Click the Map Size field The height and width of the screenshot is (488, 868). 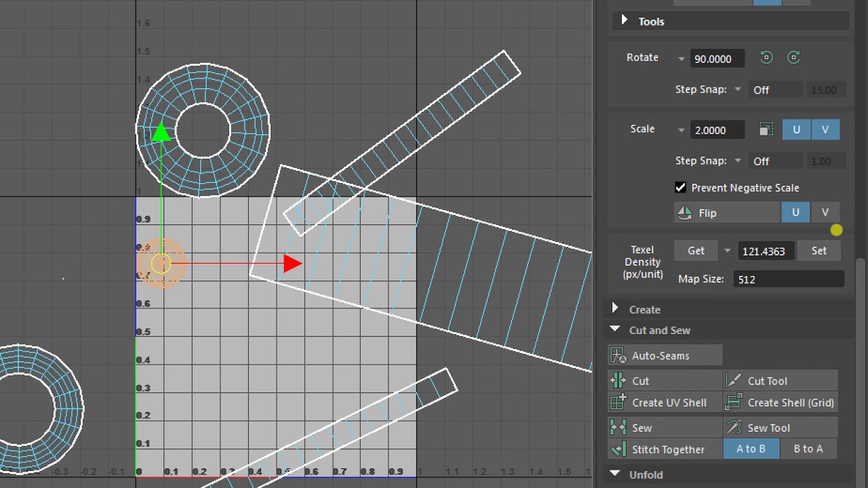coord(789,279)
